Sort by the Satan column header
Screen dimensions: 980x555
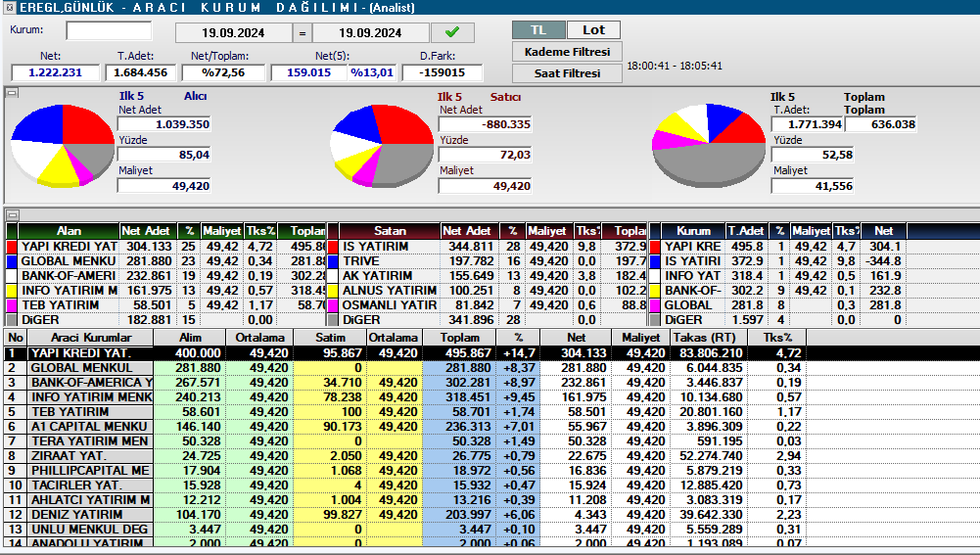pyautogui.click(x=390, y=231)
